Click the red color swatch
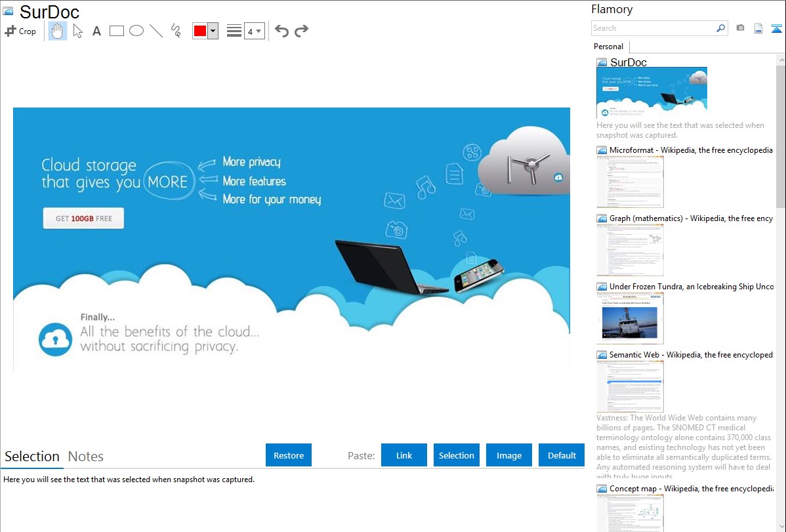 199,31
